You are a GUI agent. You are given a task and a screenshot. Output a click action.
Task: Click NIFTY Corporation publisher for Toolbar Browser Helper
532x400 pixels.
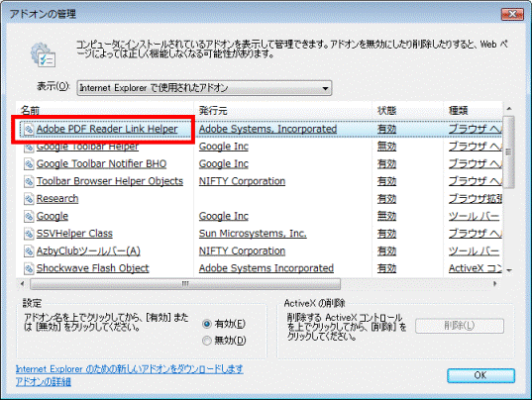[242, 181]
